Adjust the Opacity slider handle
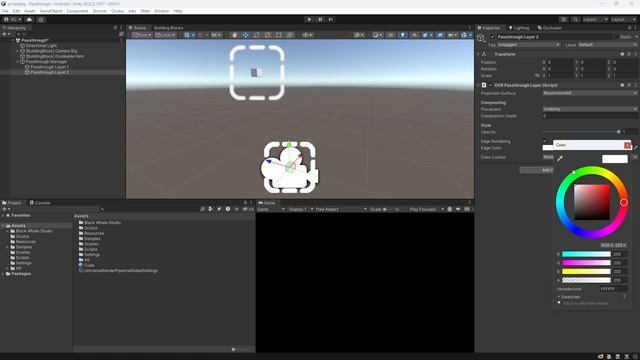 619,132
